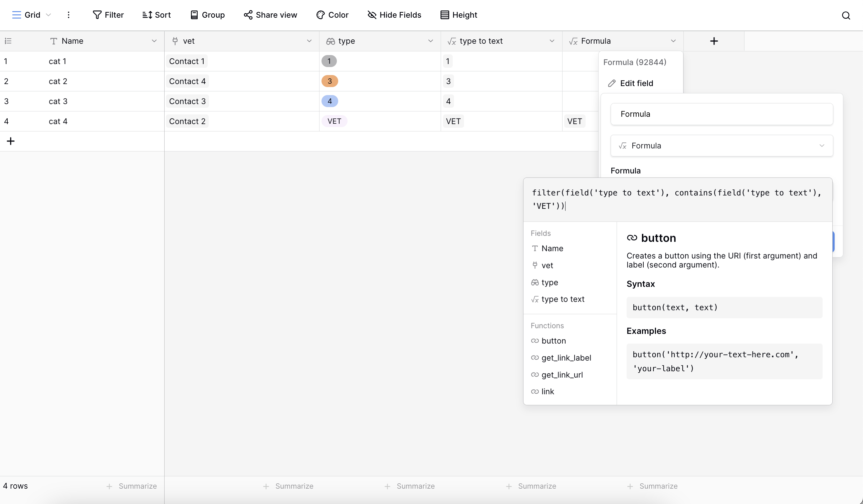Click Summarize under the type column
The width and height of the screenshot is (863, 504).
point(409,486)
